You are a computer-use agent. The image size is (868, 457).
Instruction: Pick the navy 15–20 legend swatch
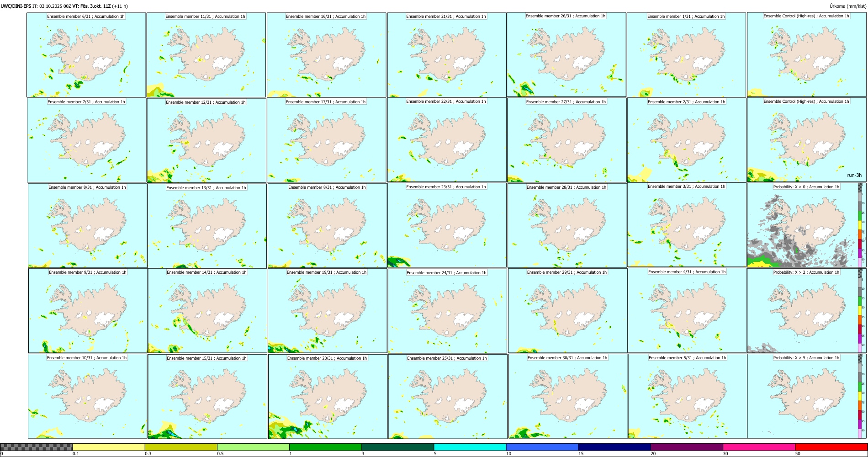pos(614,447)
